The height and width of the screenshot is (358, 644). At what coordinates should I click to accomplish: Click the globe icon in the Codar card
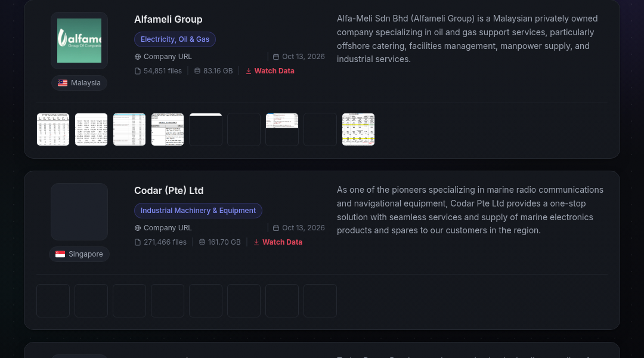138,228
